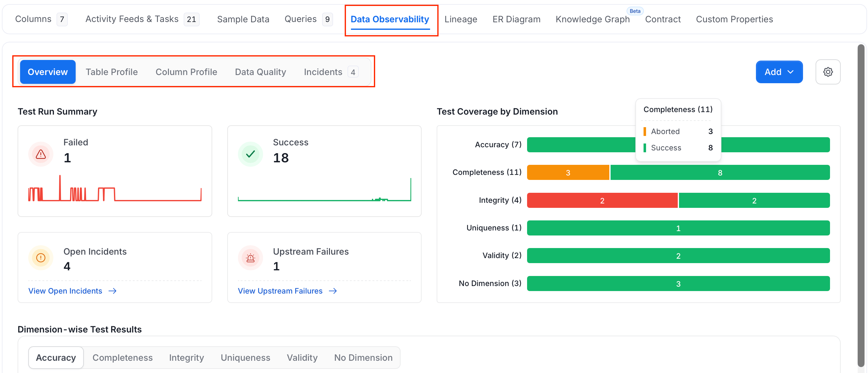The image size is (868, 373).
Task: Click the Accuracy (7) axis label
Action: (498, 144)
